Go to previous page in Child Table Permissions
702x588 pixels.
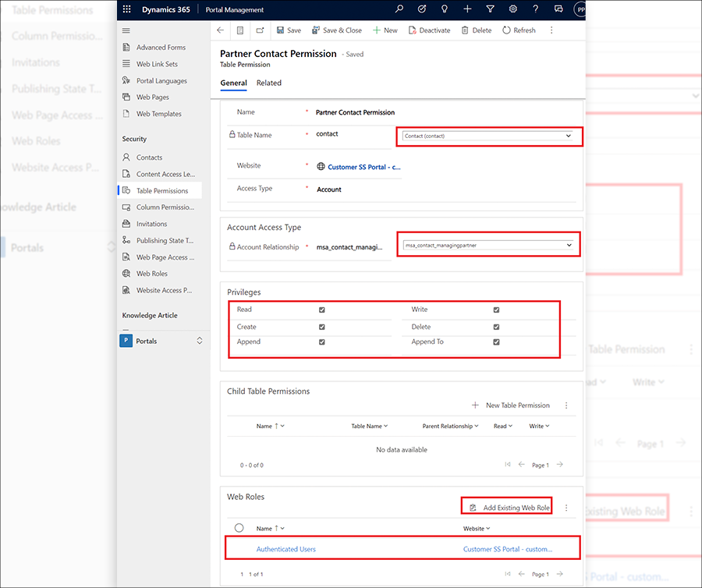[x=522, y=465]
